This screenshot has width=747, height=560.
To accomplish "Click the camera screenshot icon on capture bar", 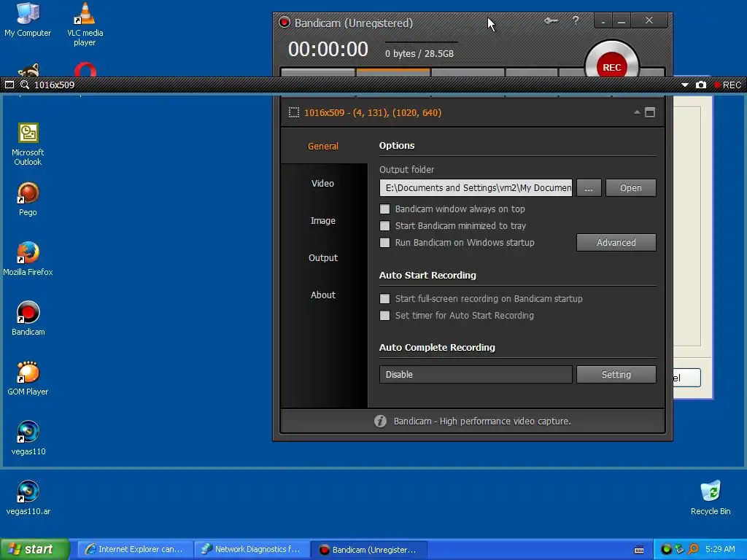I will click(x=701, y=85).
